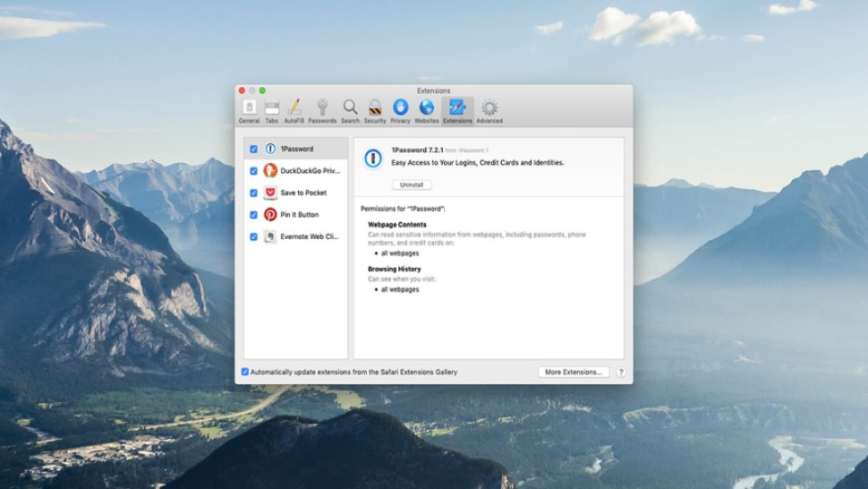Select the 'DuckDuckGo Priv...' row
Image resolution: width=868 pixels, height=489 pixels.
[x=295, y=170]
